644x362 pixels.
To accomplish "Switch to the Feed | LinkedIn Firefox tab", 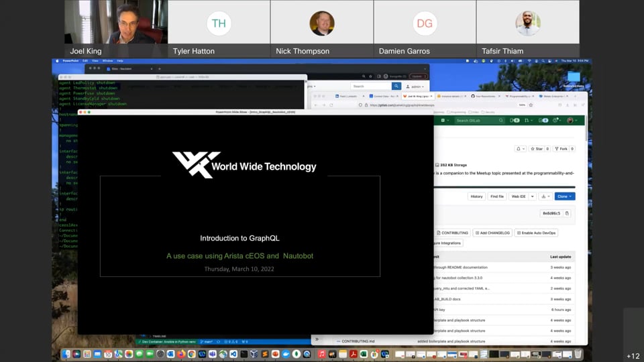I will [349, 96].
